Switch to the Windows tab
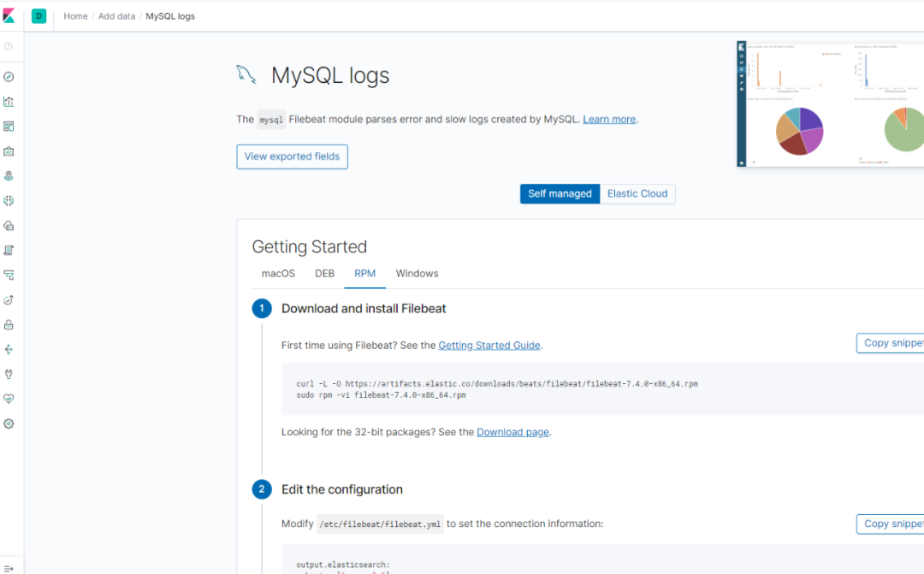 point(418,274)
